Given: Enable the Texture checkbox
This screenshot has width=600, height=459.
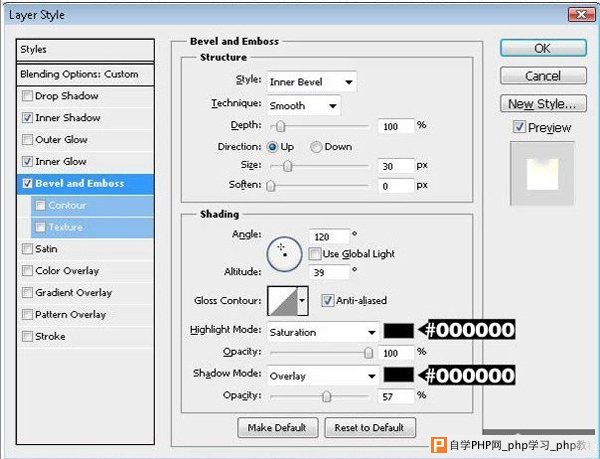Looking at the screenshot, I should pos(40,227).
